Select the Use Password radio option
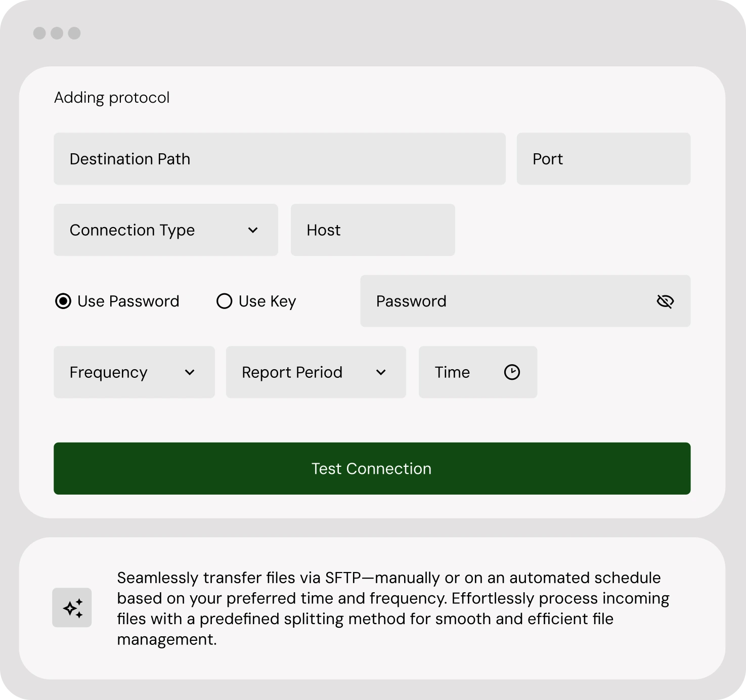 pos(63,301)
